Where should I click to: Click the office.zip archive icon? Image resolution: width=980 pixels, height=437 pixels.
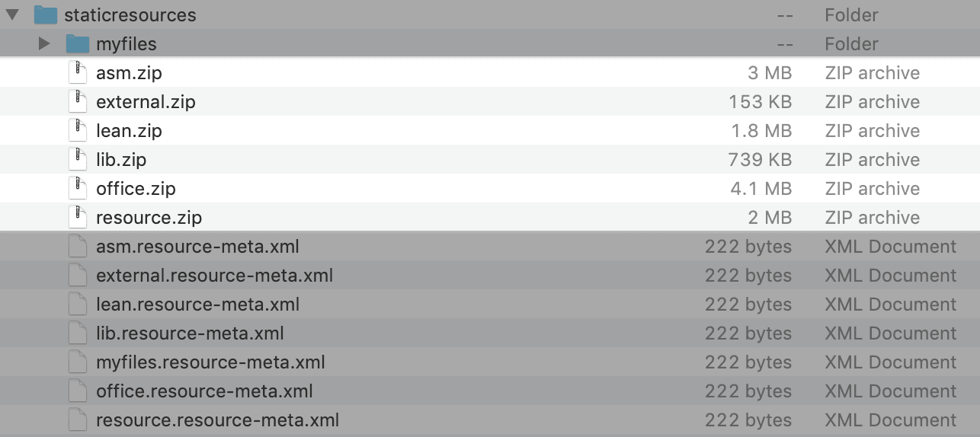pos(77,189)
